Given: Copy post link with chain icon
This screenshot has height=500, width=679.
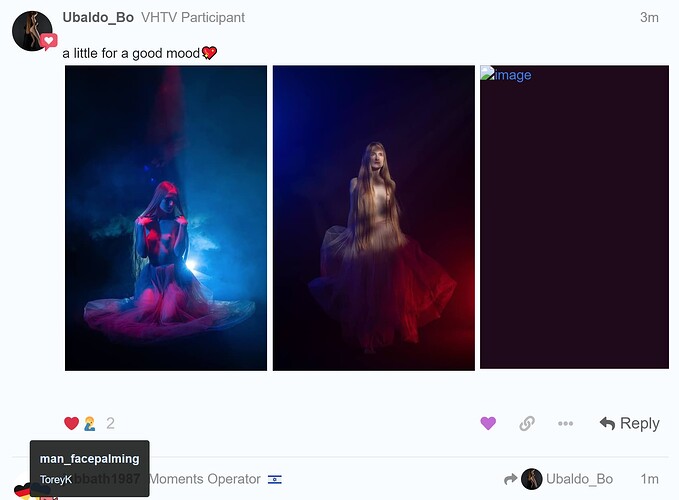Looking at the screenshot, I should pyautogui.click(x=527, y=423).
